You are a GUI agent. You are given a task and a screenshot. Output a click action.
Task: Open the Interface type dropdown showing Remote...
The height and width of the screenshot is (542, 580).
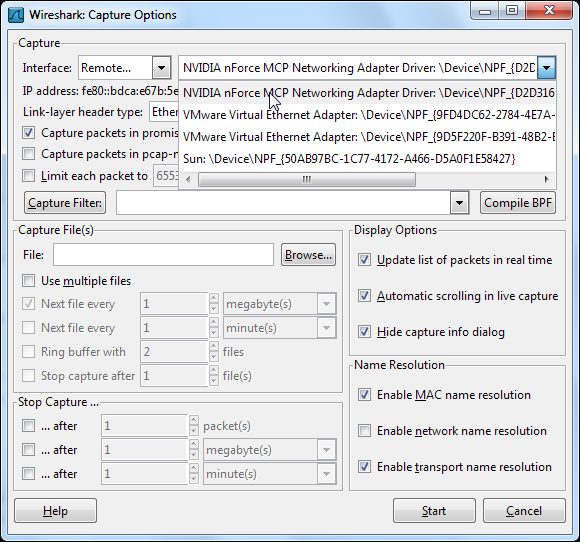click(161, 68)
